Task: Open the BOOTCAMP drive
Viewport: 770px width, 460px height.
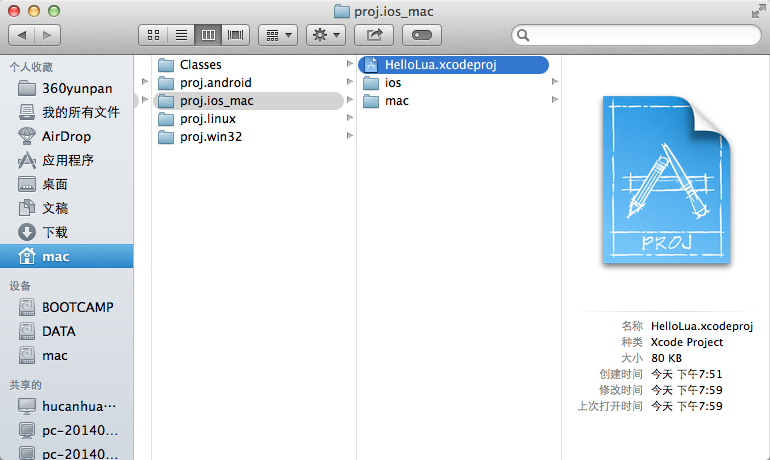Action: pyautogui.click(x=67, y=307)
